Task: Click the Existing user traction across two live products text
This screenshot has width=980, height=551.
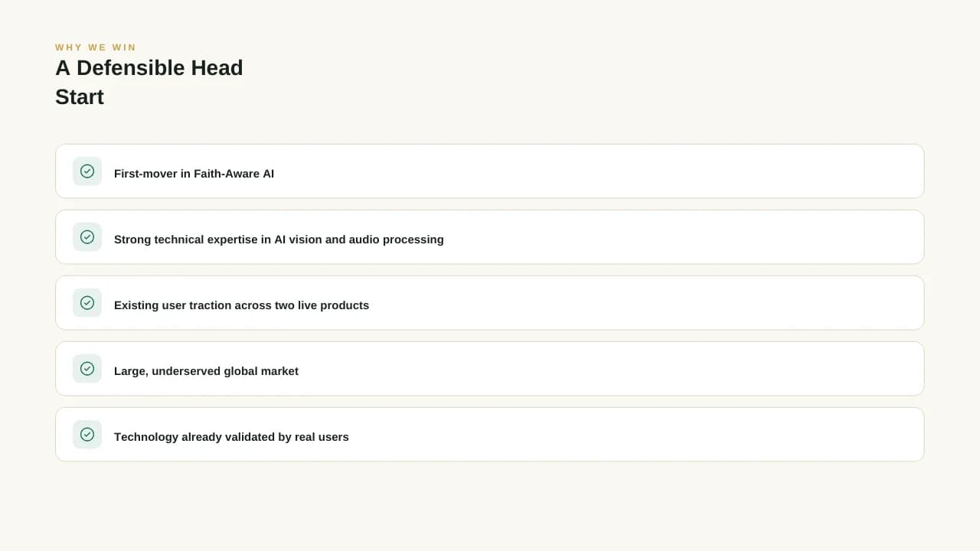Action: pyautogui.click(x=241, y=305)
